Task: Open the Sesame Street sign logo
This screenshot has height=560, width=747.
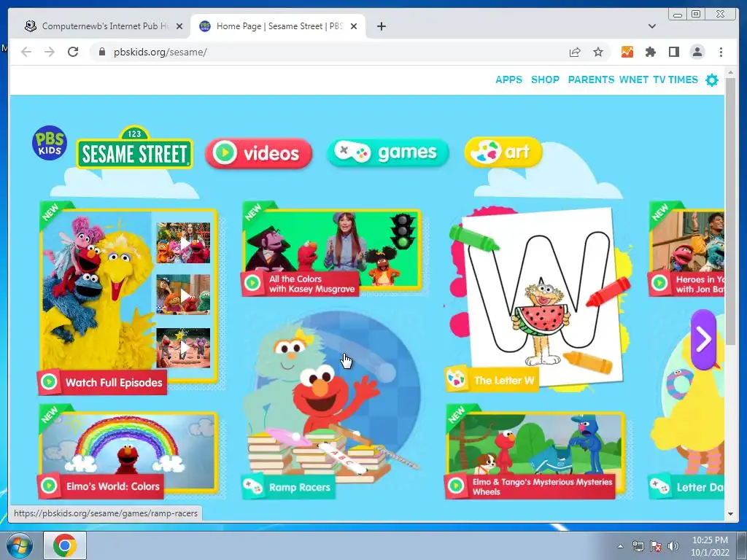Action: coord(134,147)
